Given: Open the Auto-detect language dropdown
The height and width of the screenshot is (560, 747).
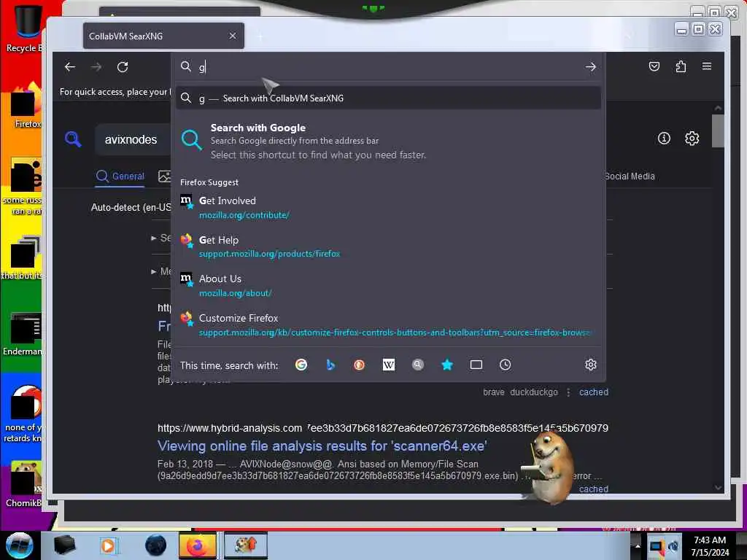Looking at the screenshot, I should pos(131,208).
